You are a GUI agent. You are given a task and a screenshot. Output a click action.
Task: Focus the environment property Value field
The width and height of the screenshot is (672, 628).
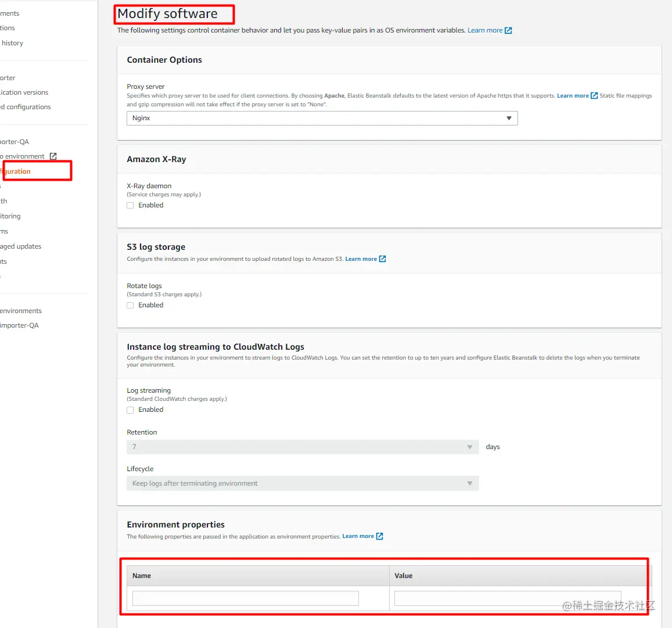[508, 598]
